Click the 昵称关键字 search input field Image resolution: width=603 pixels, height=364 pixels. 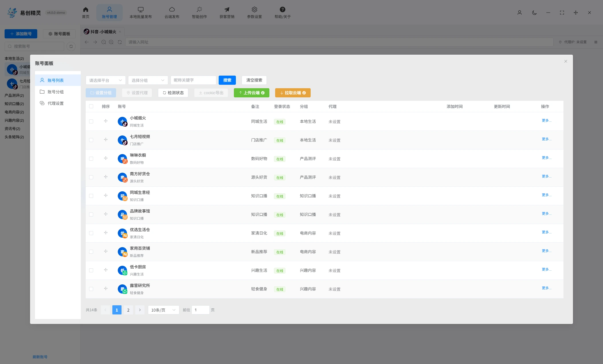tap(193, 80)
